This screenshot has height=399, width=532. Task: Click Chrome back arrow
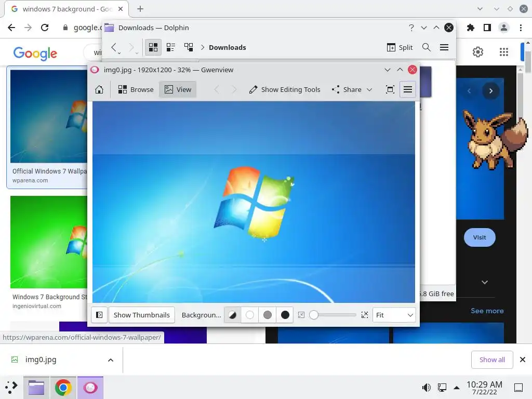click(x=11, y=28)
